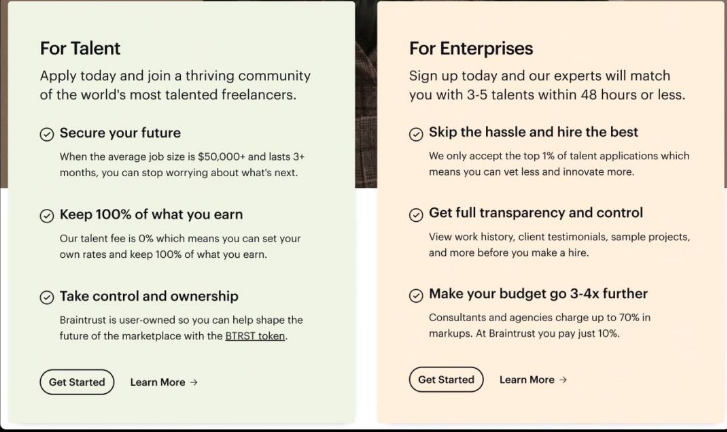
Task: Click checkmark icon beside Keep 100% of what you earn
Action: pos(47,216)
